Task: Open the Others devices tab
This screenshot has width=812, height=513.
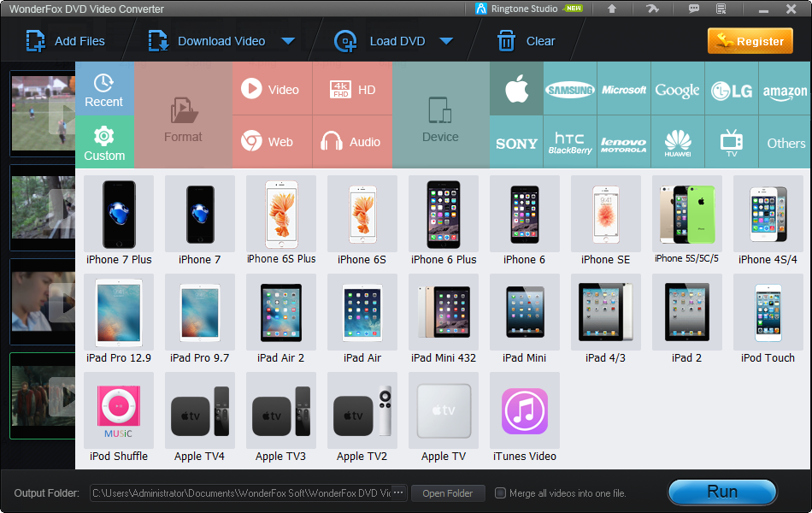Action: (x=785, y=142)
